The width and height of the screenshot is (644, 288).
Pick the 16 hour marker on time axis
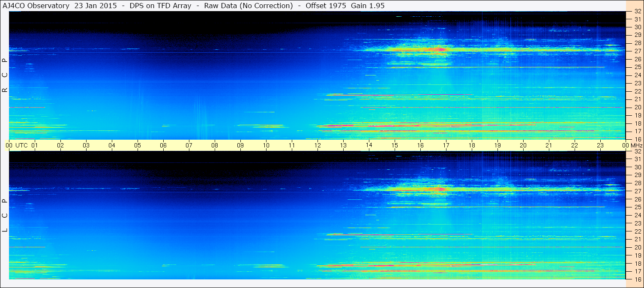420,145
